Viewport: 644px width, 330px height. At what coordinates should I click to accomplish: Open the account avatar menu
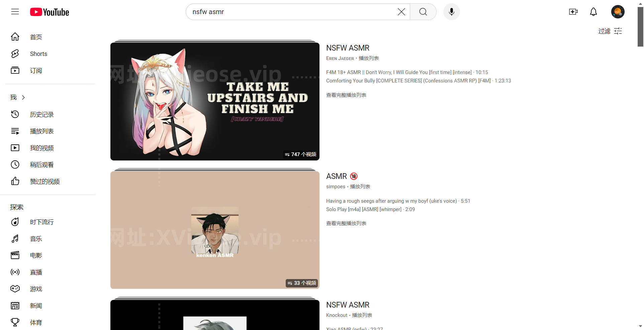pyautogui.click(x=618, y=12)
